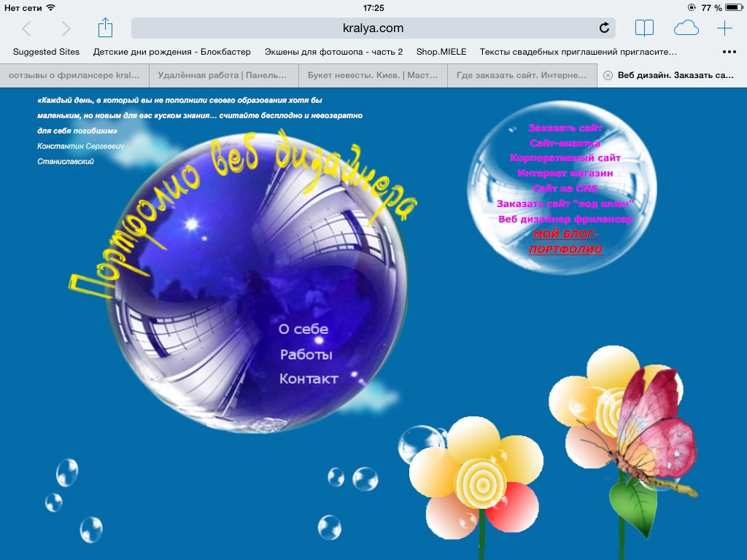Go forward with the Safari forward arrow
747x560 pixels.
(x=66, y=28)
